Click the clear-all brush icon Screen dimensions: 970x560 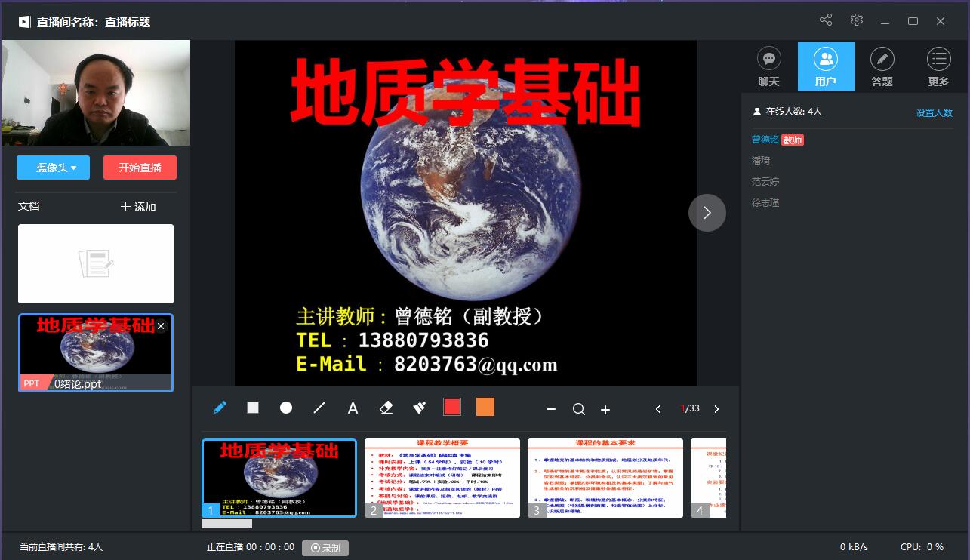(x=420, y=408)
